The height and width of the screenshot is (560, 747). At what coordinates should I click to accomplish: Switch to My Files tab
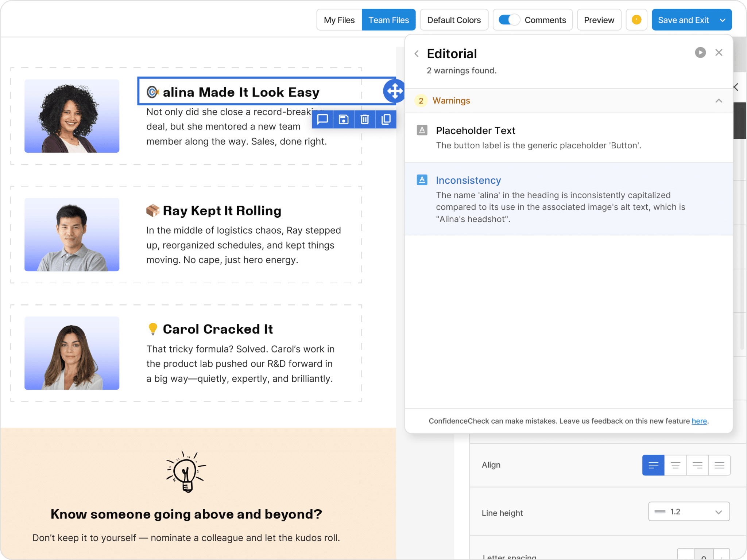point(339,20)
